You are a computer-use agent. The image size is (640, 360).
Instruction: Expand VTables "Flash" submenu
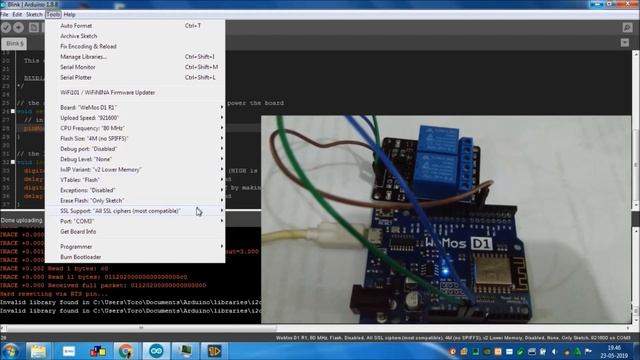(x=135, y=180)
